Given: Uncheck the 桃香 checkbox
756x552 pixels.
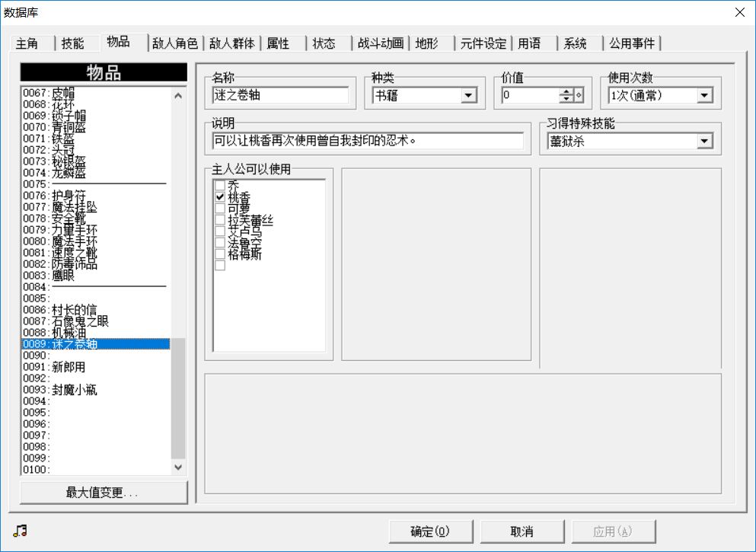Looking at the screenshot, I should 221,196.
